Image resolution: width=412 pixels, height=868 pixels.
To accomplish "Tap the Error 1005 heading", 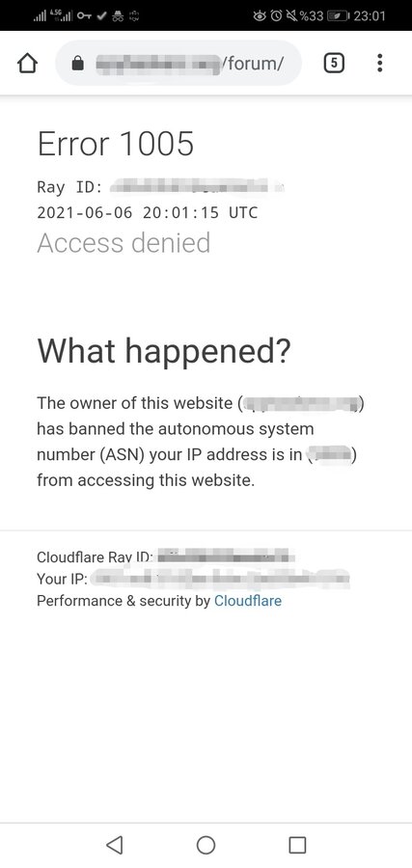I will pos(116,144).
